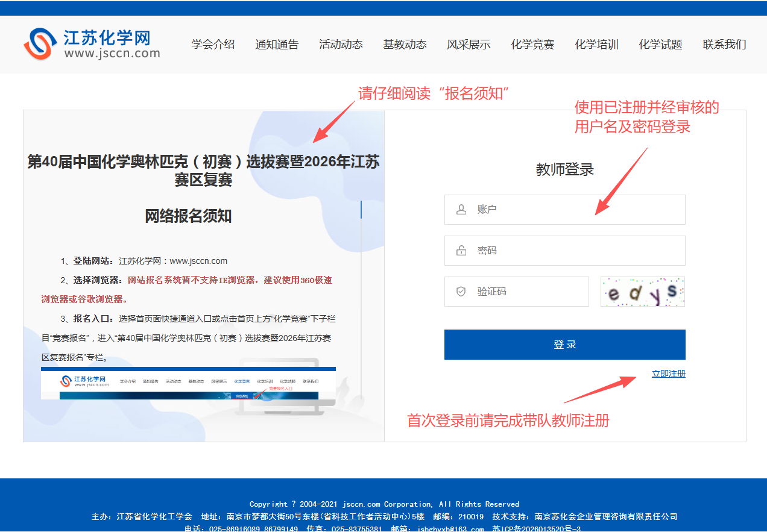Open the 化学试题 menu
Viewport: 767px width, 532px height.
pyautogui.click(x=660, y=45)
